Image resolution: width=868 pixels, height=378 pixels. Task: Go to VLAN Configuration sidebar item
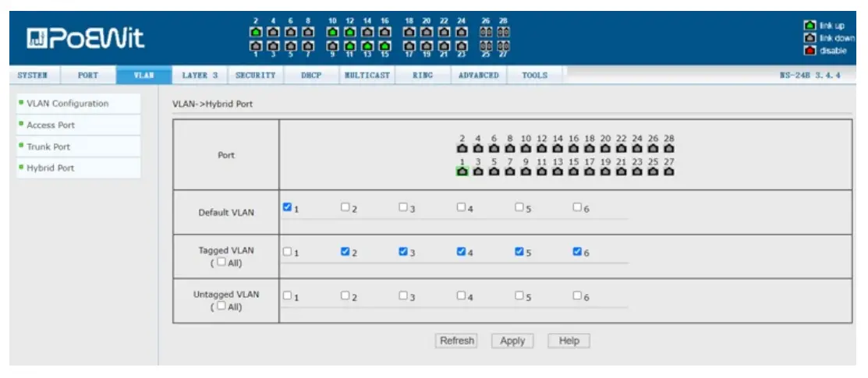(x=67, y=103)
